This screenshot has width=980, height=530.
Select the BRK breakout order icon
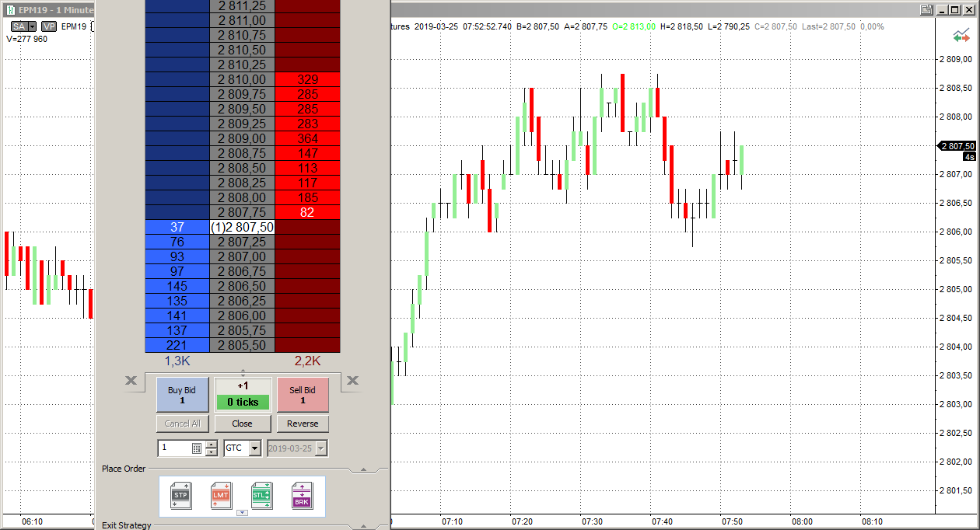point(302,496)
